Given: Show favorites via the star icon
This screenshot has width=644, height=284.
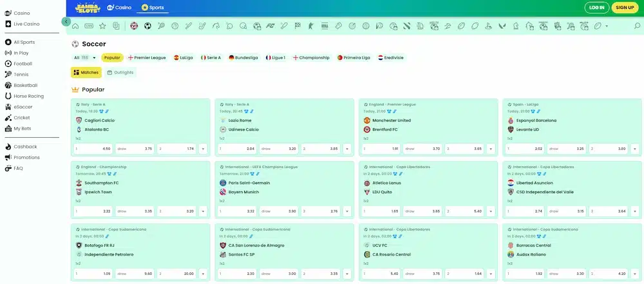Looking at the screenshot, I should 102,26.
